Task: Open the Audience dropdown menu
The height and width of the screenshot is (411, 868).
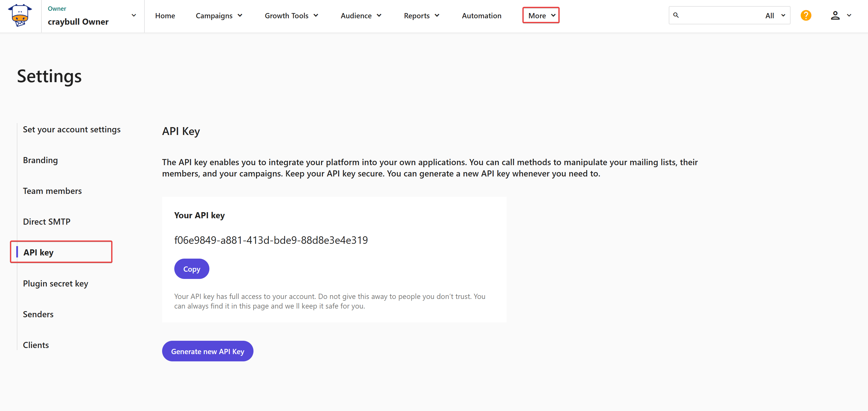Action: click(x=361, y=15)
